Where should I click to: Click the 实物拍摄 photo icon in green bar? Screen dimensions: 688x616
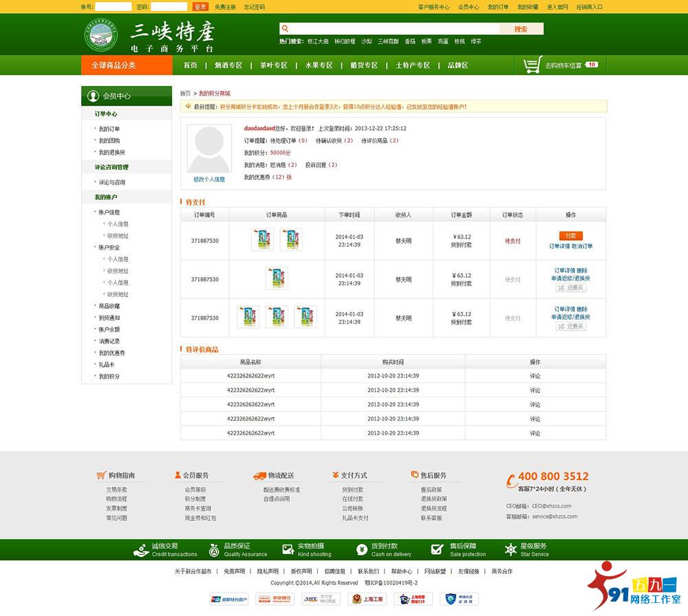[x=287, y=549]
